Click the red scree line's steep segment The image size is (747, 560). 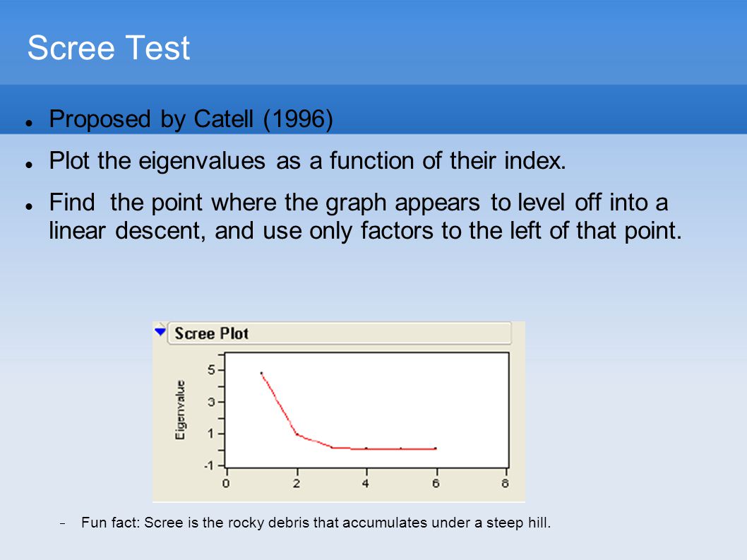[x=279, y=404]
